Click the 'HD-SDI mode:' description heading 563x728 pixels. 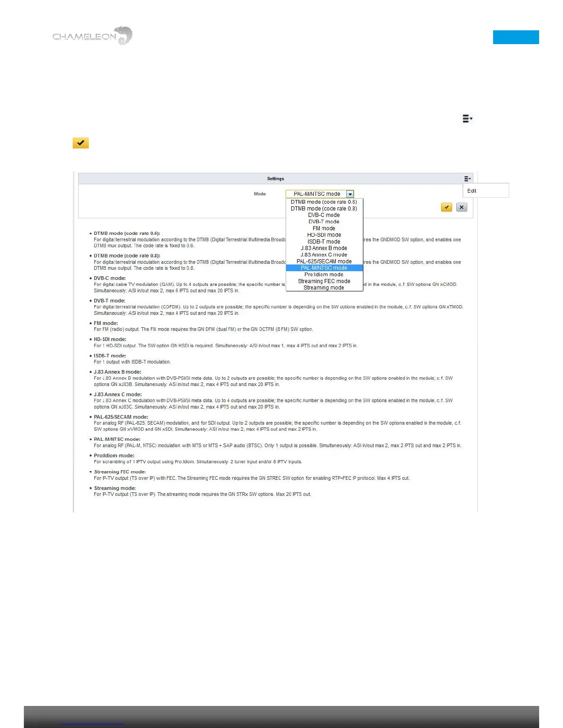pyautogui.click(x=110, y=339)
